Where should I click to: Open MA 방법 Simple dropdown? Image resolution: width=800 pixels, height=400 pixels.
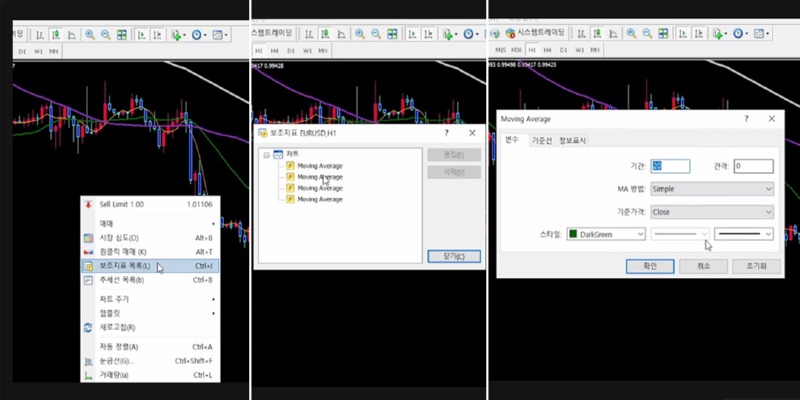point(712,189)
